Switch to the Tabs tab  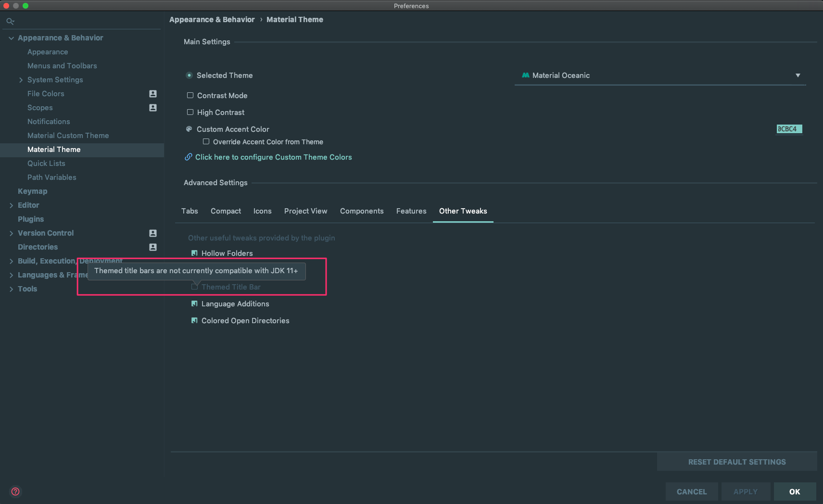coord(190,211)
